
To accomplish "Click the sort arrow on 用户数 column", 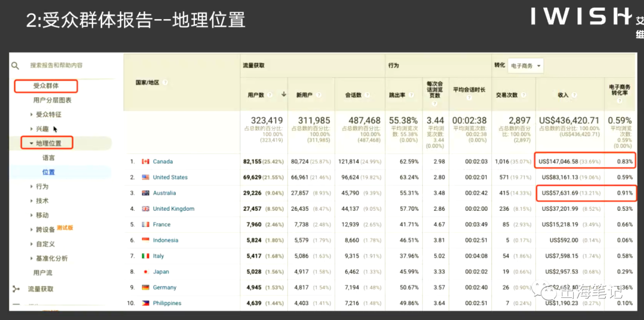I will point(283,94).
